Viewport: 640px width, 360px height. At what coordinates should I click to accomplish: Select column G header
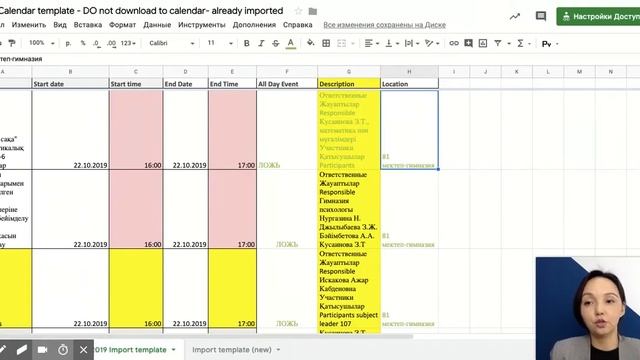click(349, 71)
